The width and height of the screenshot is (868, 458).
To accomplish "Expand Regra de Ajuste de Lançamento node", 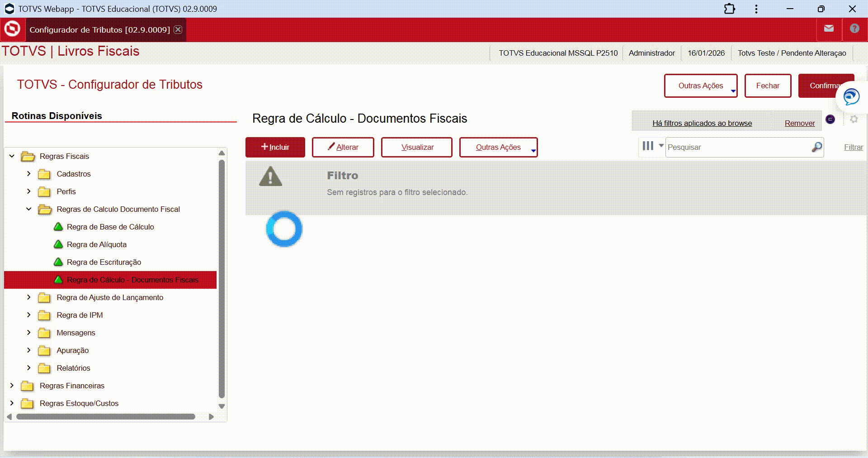I will click(28, 297).
